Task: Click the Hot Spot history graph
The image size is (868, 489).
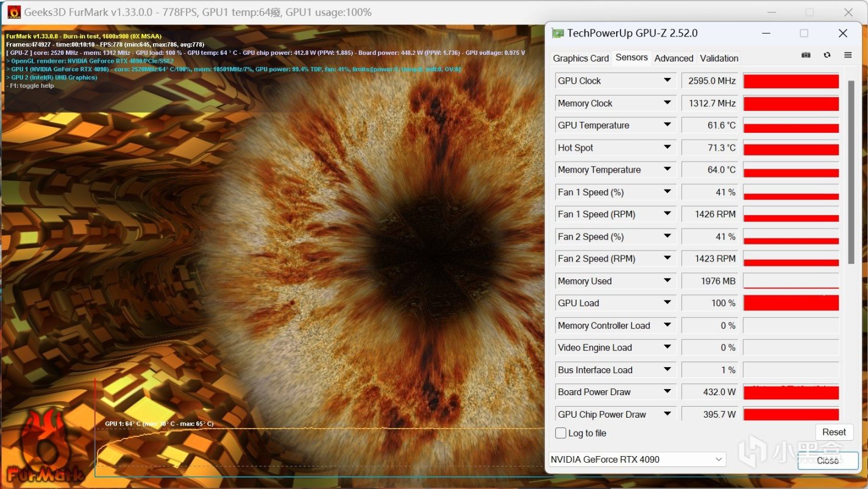Action: (x=791, y=148)
